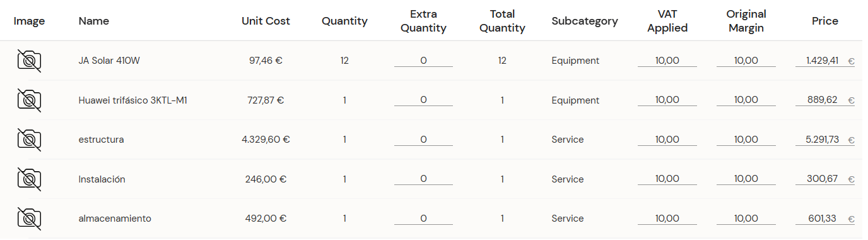Click the no-image icon for JA Solar 410W
868x240 pixels.
click(x=29, y=61)
